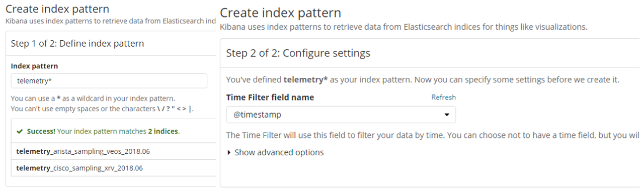Viewport: 644px width, 191px height.
Task: Click the wildcard usage hint text
Action: click(93, 99)
